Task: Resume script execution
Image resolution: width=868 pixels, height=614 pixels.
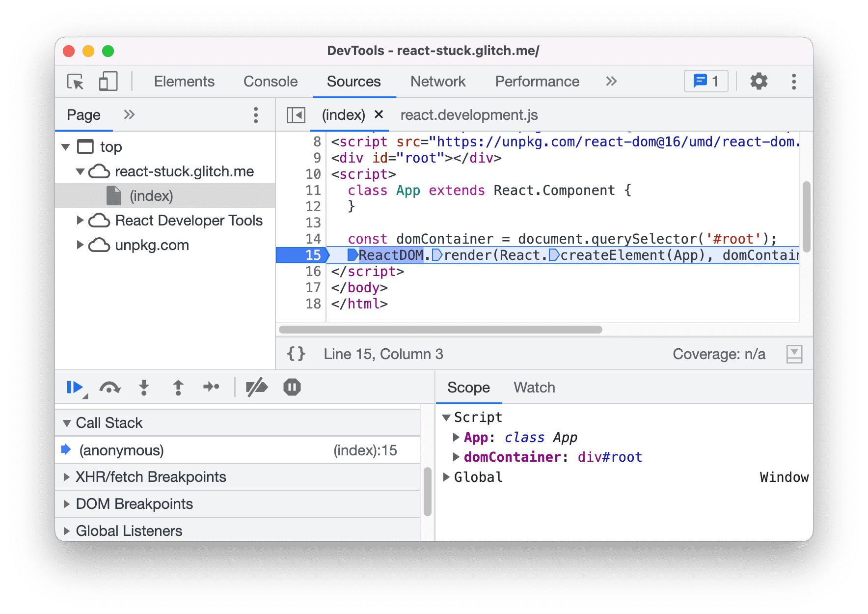Action: click(x=75, y=387)
